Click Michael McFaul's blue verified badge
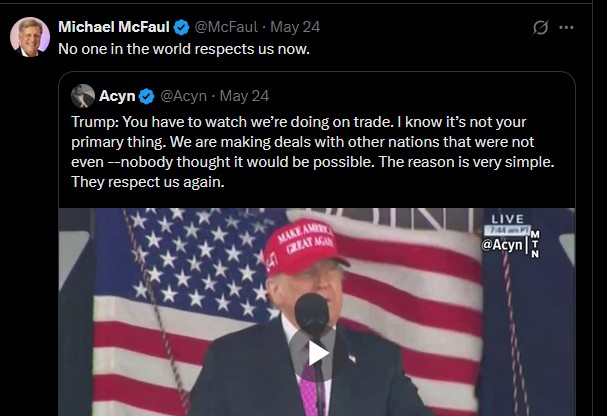Image resolution: width=607 pixels, height=416 pixels. tap(181, 27)
